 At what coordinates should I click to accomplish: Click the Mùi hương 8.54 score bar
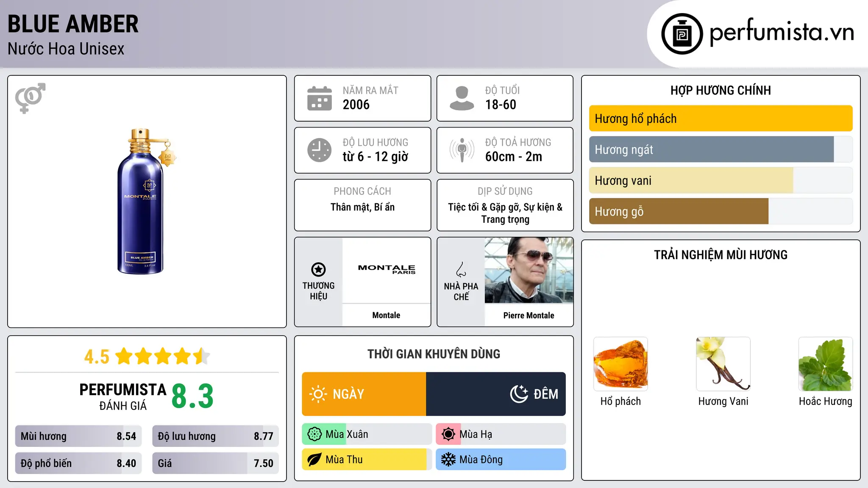(x=78, y=436)
